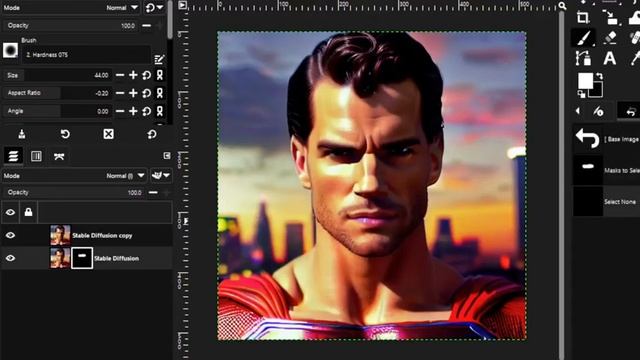Select the Crop tool
This screenshot has height=360, width=640.
pos(583,18)
